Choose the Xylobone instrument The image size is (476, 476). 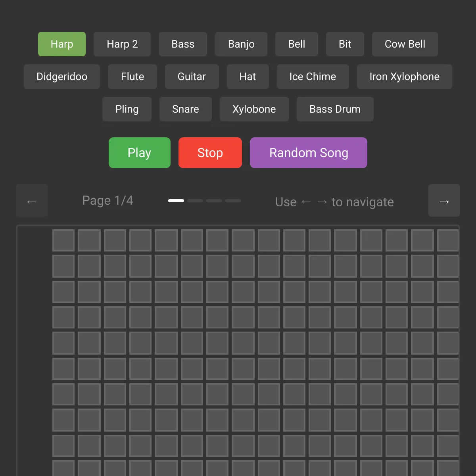click(254, 109)
